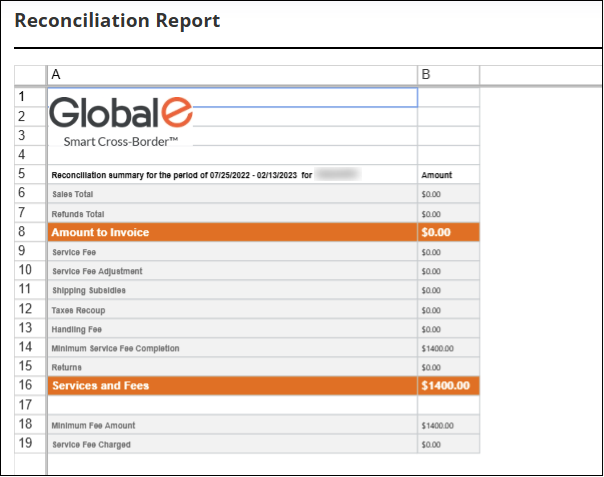Click the Shipping Subsidies label cell
Image resolution: width=604 pixels, height=477 pixels.
(x=232, y=290)
